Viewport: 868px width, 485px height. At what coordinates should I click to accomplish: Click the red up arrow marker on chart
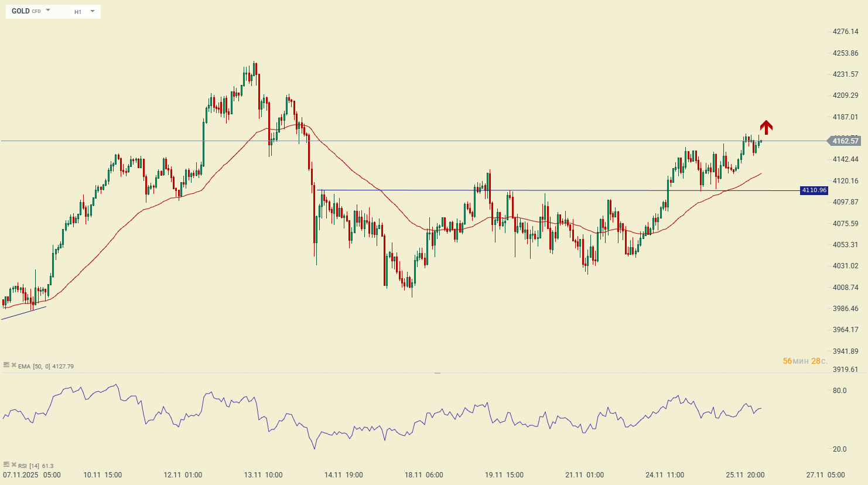766,127
